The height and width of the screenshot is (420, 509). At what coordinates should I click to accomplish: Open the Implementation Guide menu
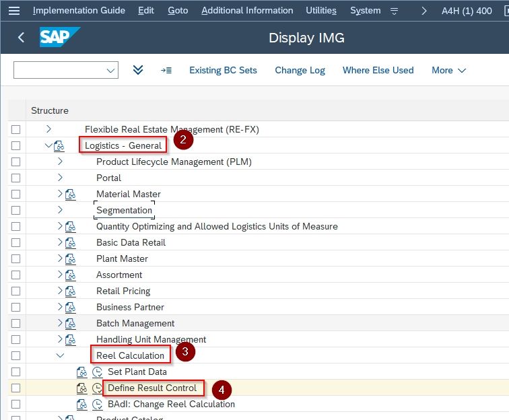[x=79, y=10]
